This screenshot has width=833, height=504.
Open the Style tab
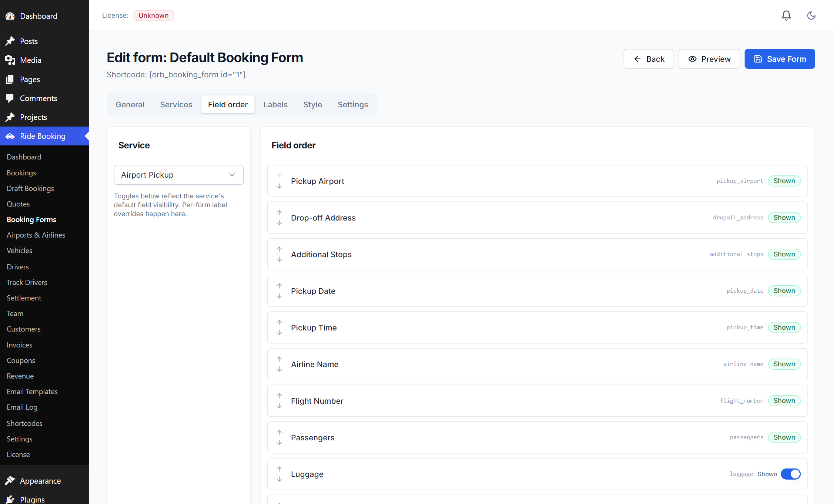313,104
